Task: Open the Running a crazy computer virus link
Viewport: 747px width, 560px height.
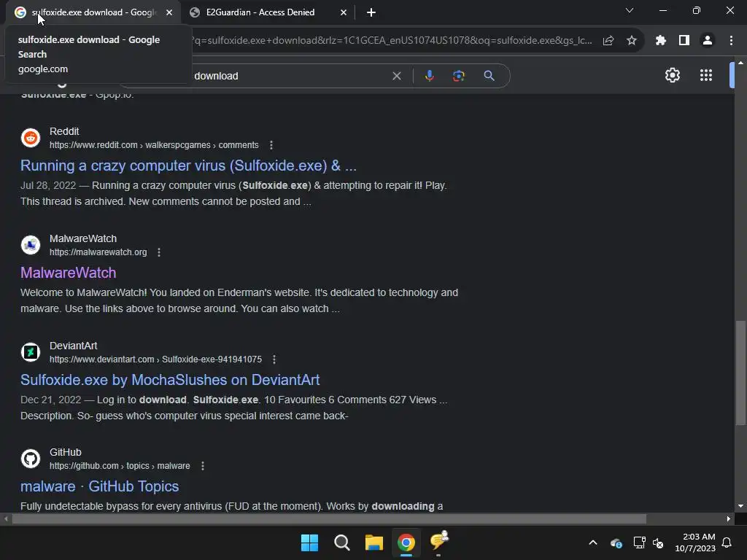Action: [188, 166]
